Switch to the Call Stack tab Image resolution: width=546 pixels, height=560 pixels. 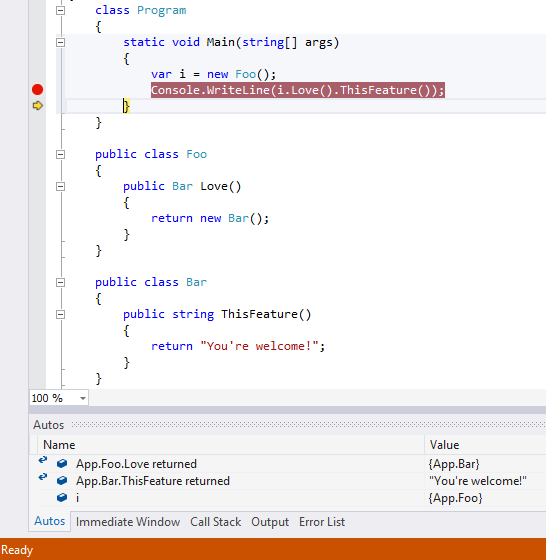point(216,522)
